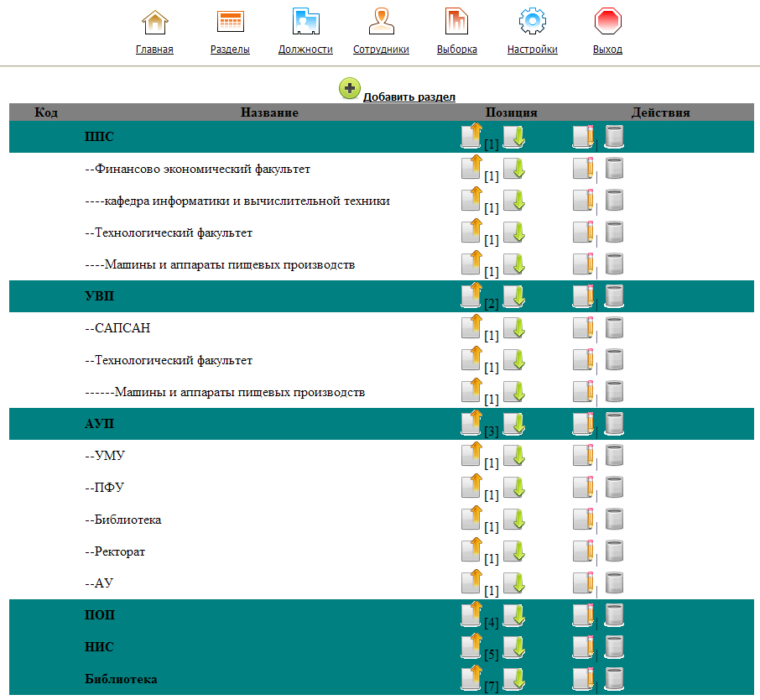Screen dimensions: 760x700
Task: Move the УВП section up
Action: (472, 296)
